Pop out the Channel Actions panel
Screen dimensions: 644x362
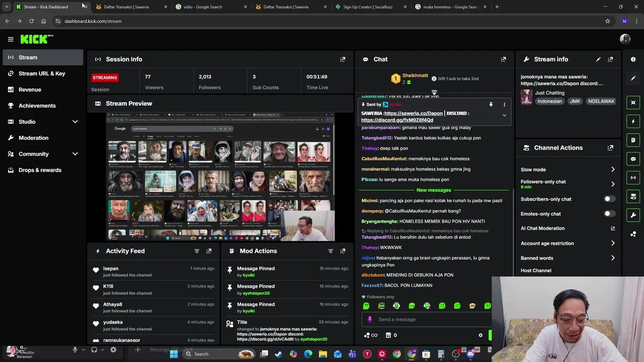click(610, 148)
